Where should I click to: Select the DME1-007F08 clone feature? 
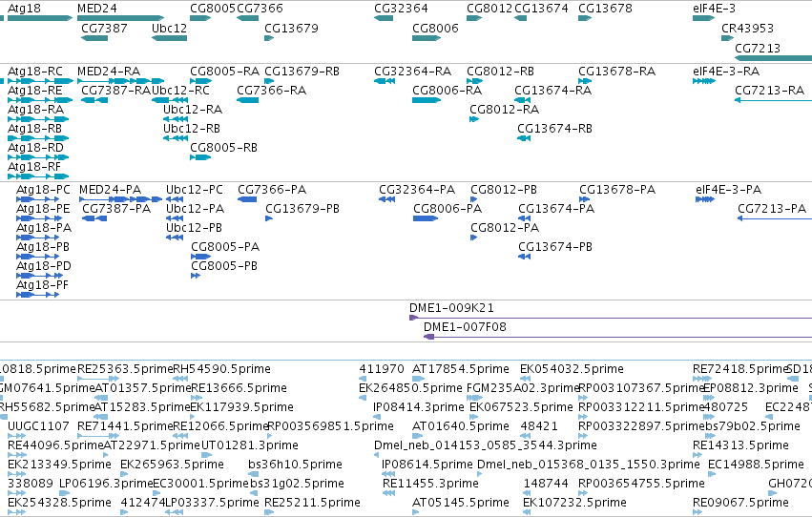click(617, 337)
